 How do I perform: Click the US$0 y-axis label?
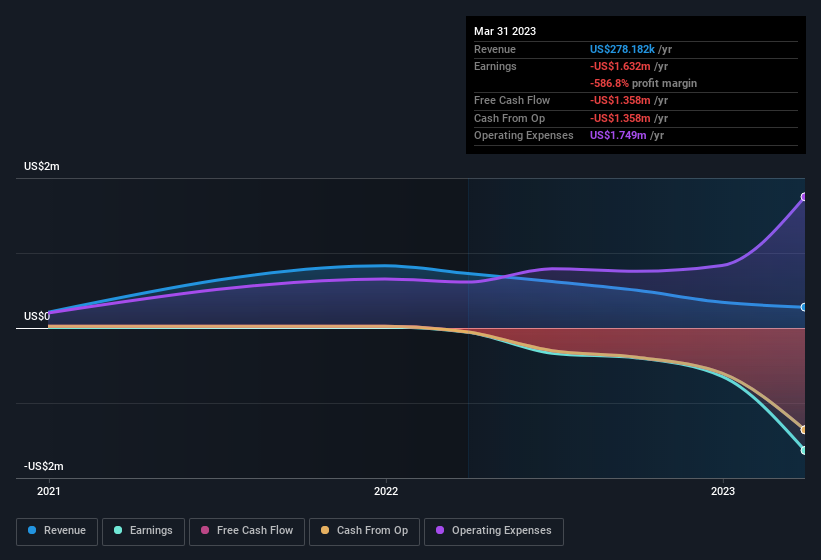[37, 316]
